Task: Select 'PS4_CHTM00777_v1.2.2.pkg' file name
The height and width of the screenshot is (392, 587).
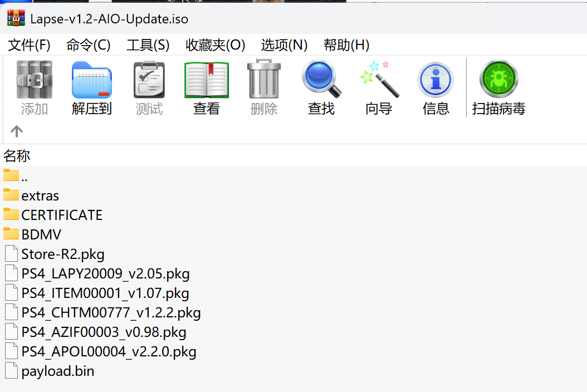Action: (111, 312)
